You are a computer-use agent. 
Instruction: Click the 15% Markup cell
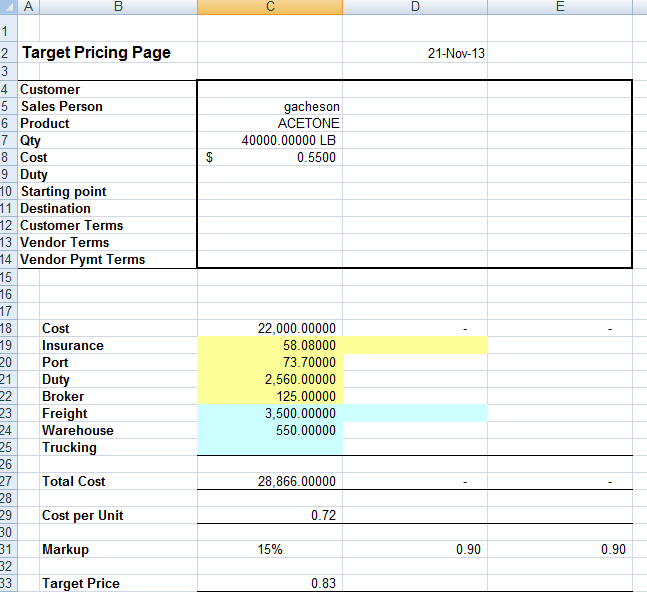270,549
